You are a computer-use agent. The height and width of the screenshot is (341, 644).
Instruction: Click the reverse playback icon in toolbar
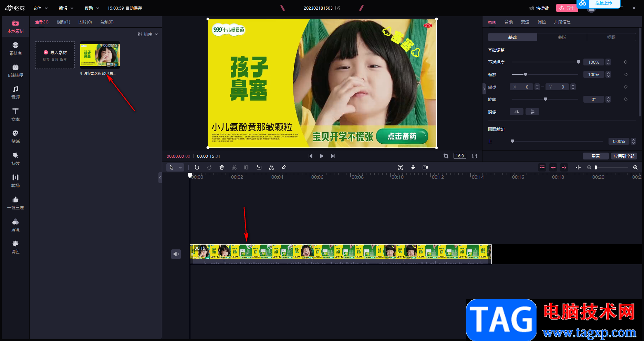click(x=259, y=167)
